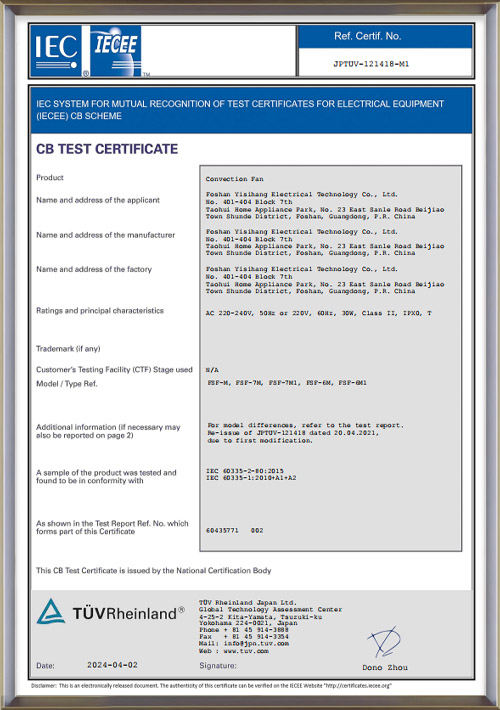500x710 pixels.
Task: Click the 'Additional information' label
Action: point(108,431)
